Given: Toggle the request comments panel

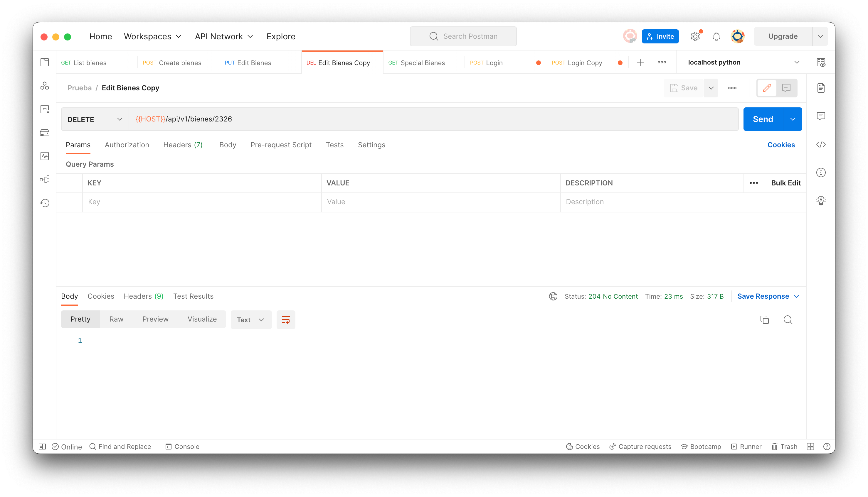Looking at the screenshot, I should tap(786, 88).
